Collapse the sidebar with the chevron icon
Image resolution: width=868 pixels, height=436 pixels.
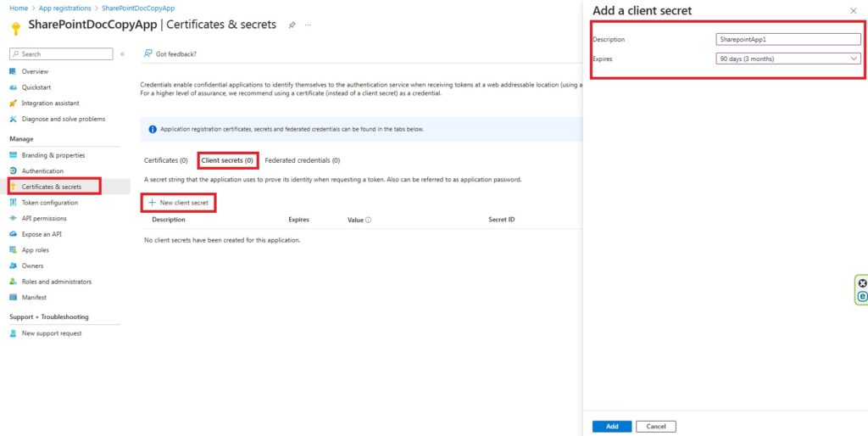tap(122, 54)
